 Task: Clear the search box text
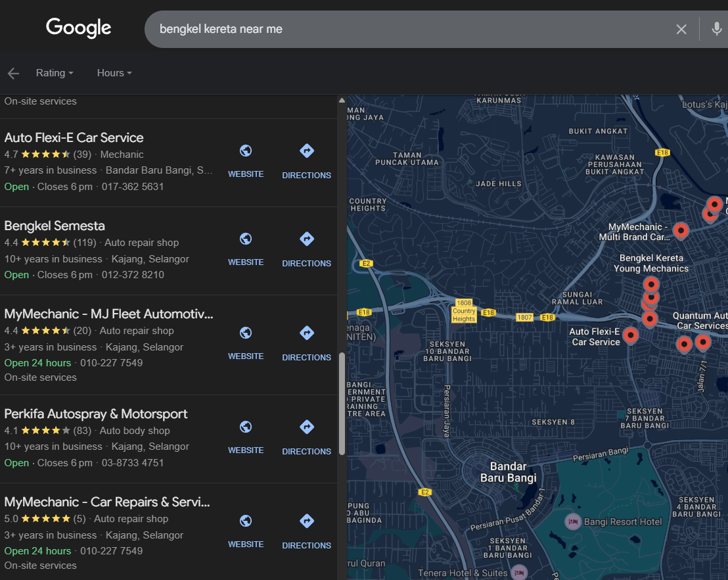pos(681,30)
